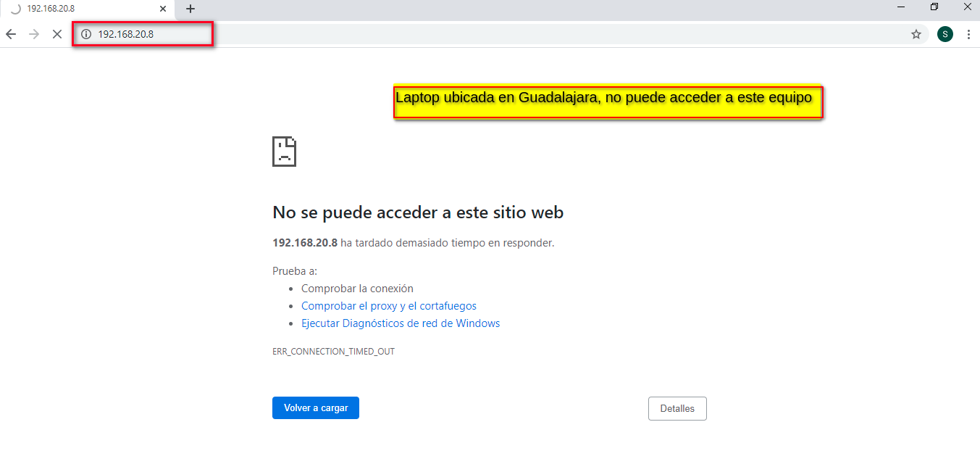Close the 192.168.20.8 tab
This screenshot has height=451, width=980.
pos(163,9)
